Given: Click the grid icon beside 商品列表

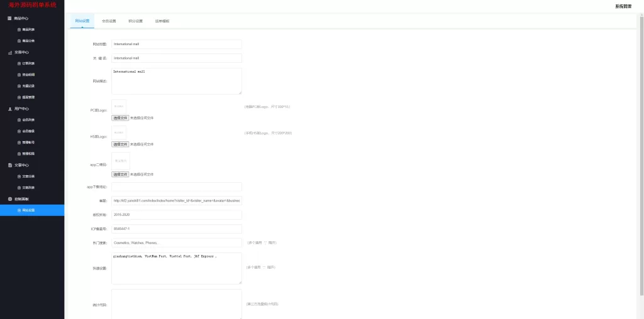Looking at the screenshot, I should (19, 30).
